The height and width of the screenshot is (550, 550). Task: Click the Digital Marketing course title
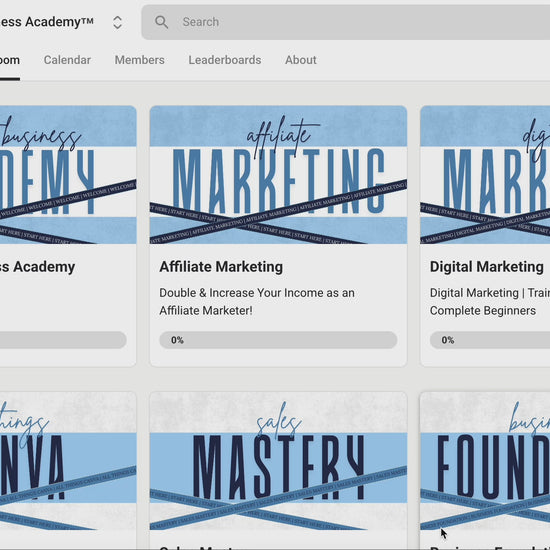487,267
